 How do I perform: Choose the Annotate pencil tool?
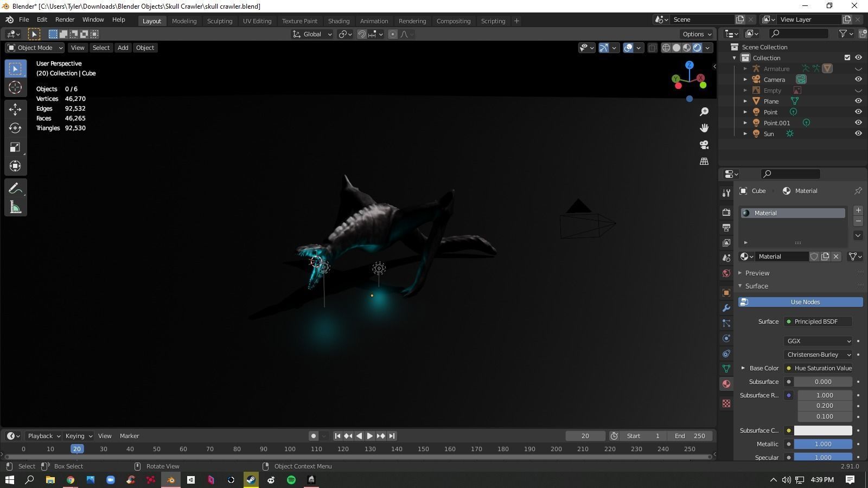(x=15, y=189)
